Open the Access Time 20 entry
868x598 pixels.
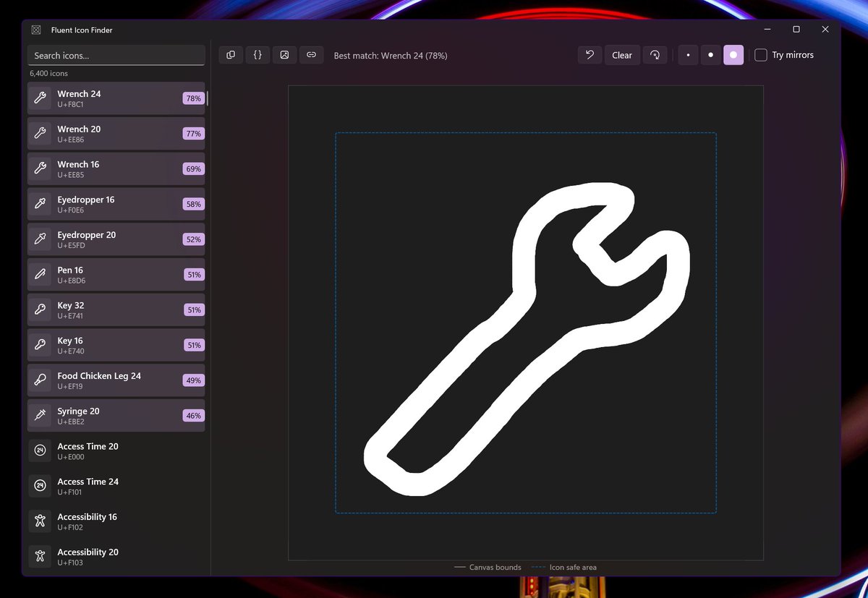pos(116,450)
